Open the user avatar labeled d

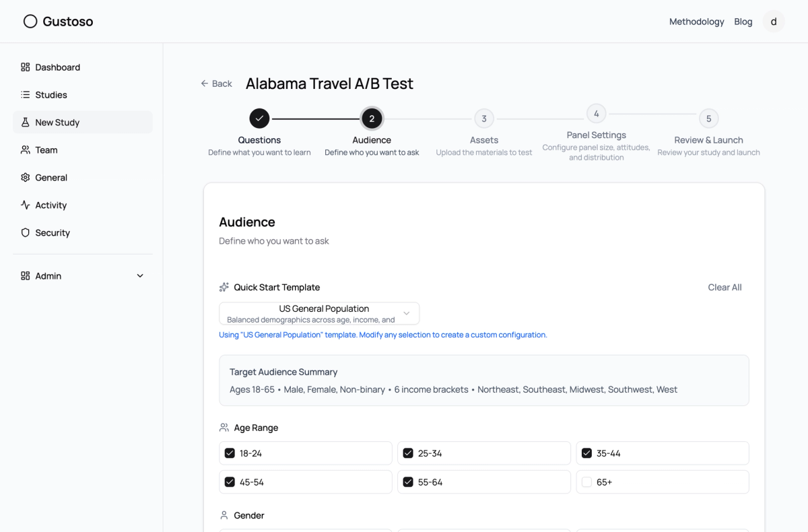coord(774,22)
